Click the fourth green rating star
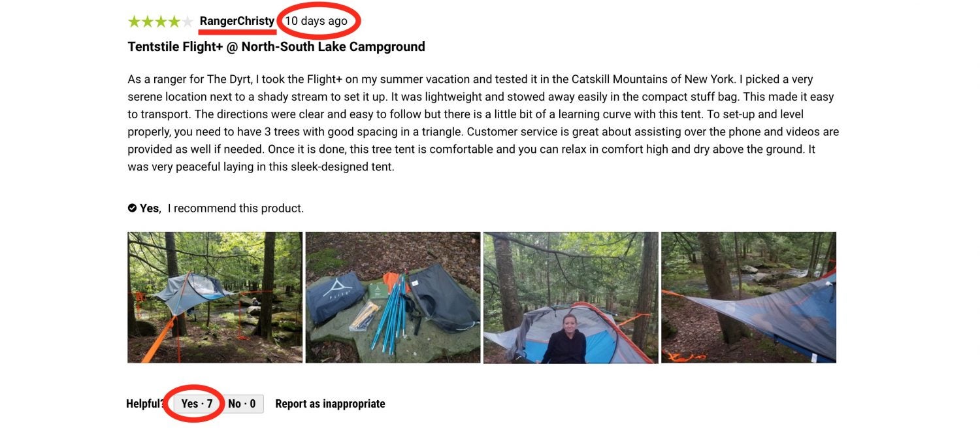This screenshot has width=980, height=428. click(x=174, y=22)
